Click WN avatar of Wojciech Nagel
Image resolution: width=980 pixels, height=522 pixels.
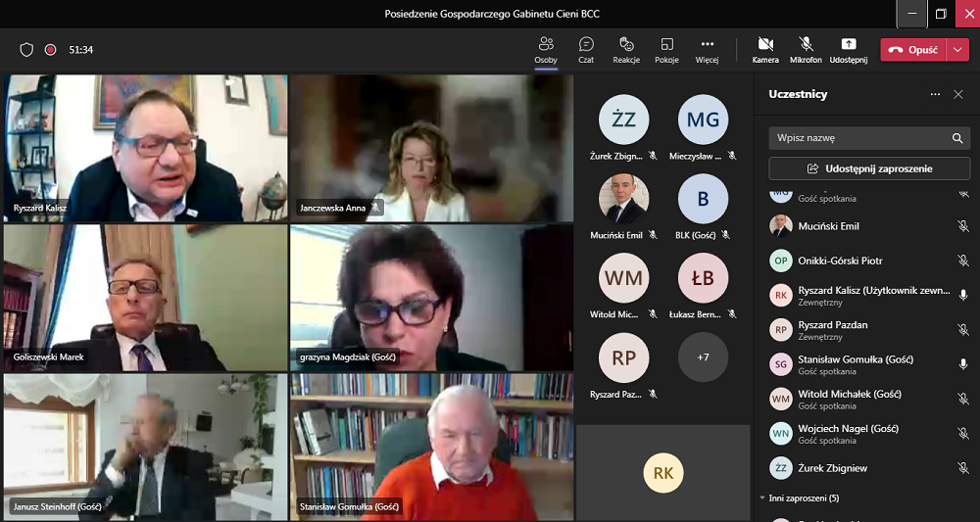[x=781, y=433]
